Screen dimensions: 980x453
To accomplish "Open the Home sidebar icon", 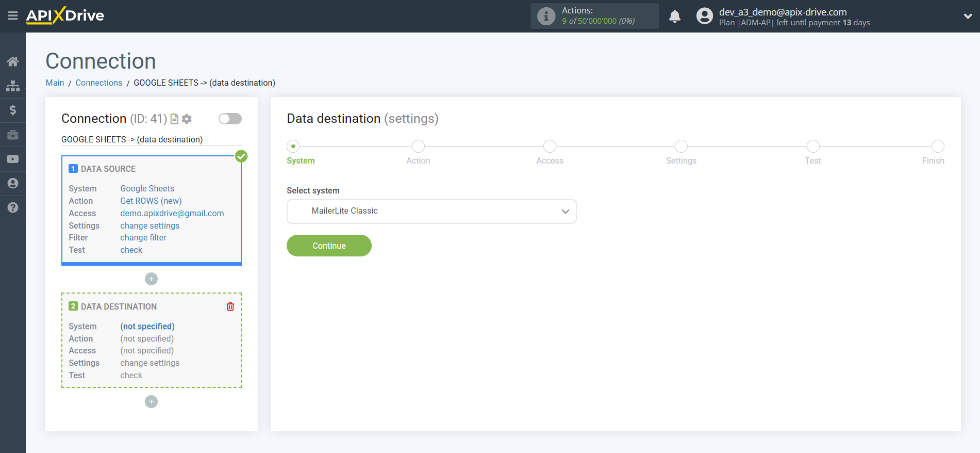I will [x=13, y=62].
